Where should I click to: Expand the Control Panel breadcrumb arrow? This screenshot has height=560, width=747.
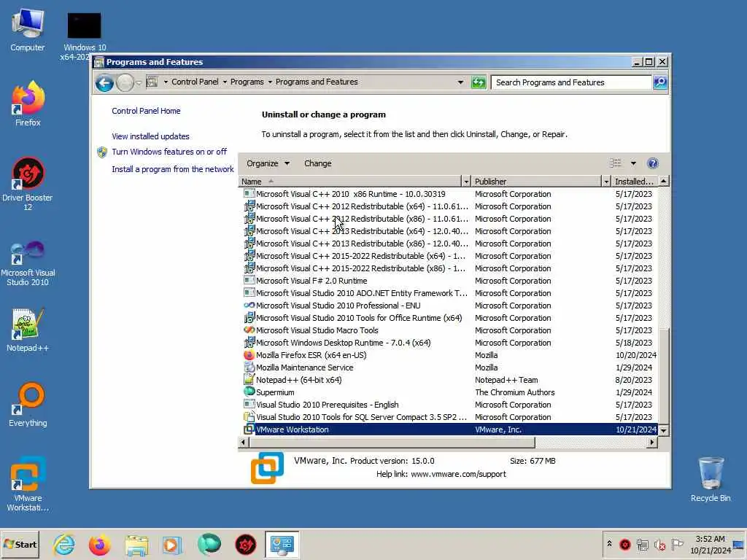tap(225, 82)
